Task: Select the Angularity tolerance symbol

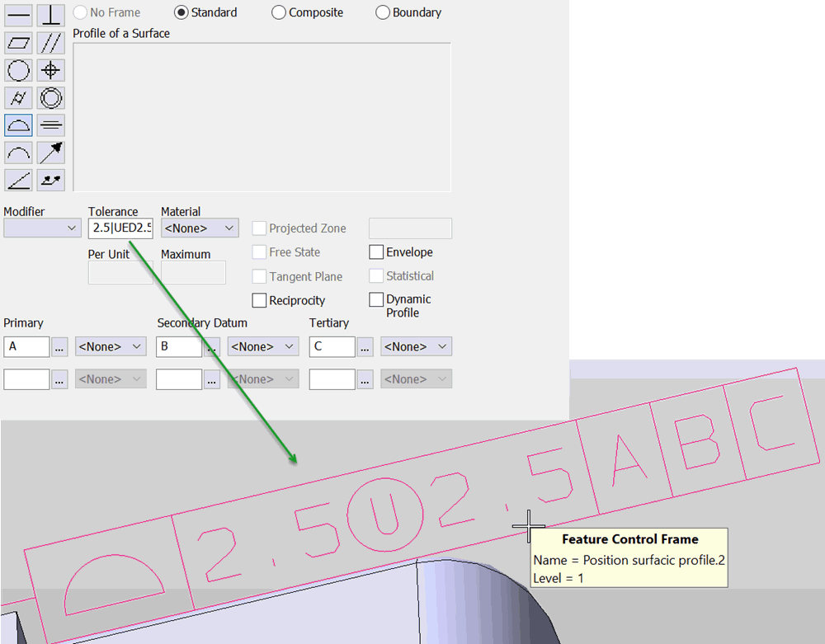Action: pos(17,180)
